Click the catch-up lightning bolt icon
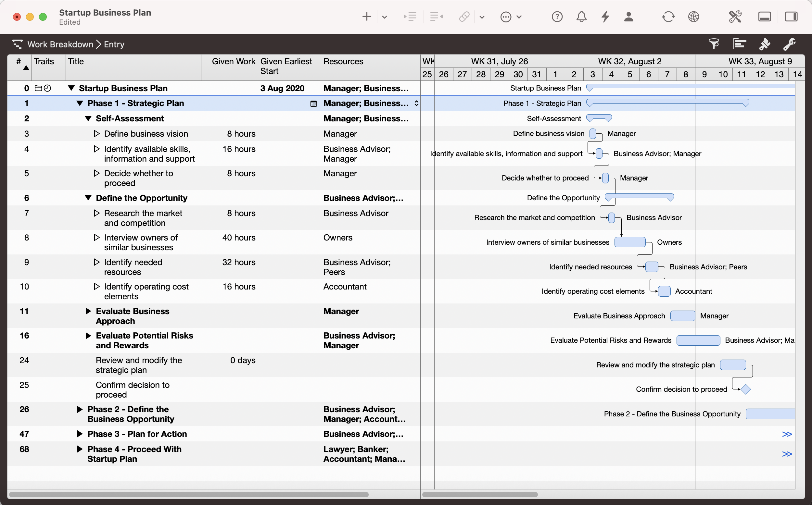Screen dimensions: 812x505 pyautogui.click(x=605, y=16)
